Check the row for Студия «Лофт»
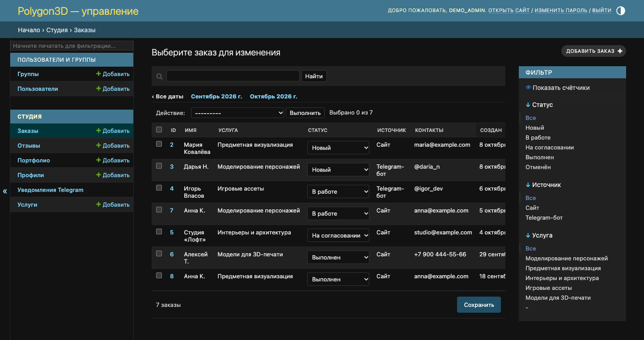The width and height of the screenshot is (644, 340). [x=159, y=232]
